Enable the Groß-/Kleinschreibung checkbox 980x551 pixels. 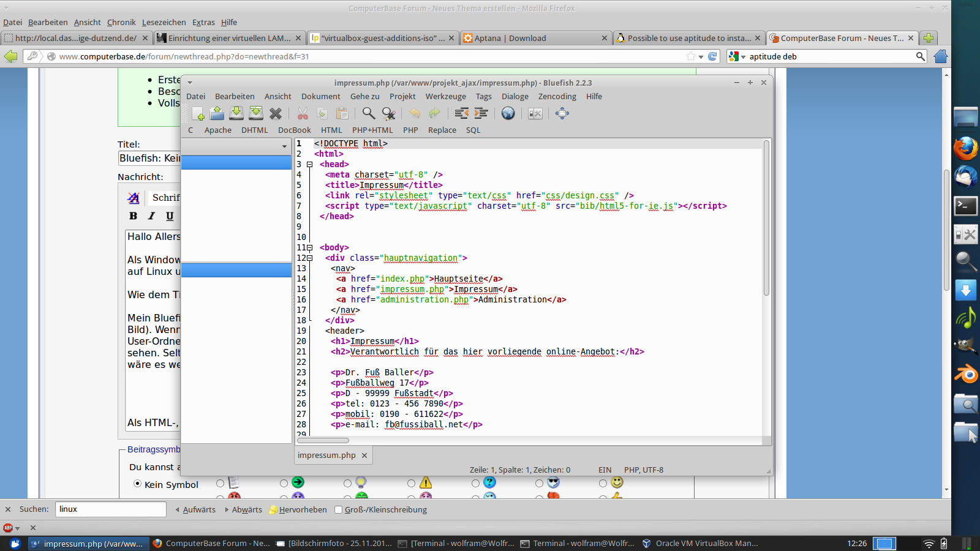(338, 509)
